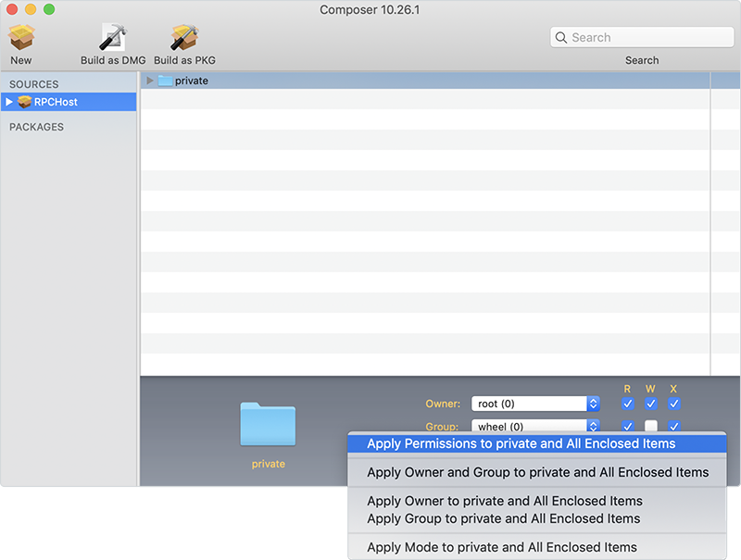Toggle Owner read permission checkbox

click(628, 404)
